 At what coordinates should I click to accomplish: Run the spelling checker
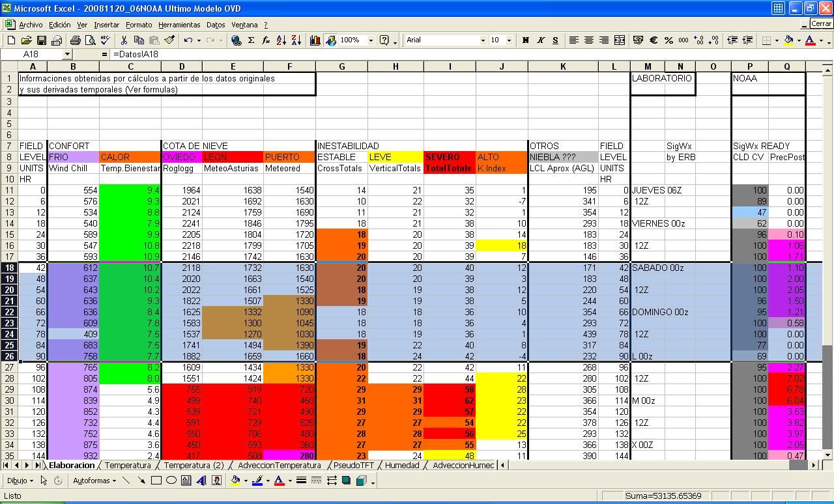(x=104, y=40)
